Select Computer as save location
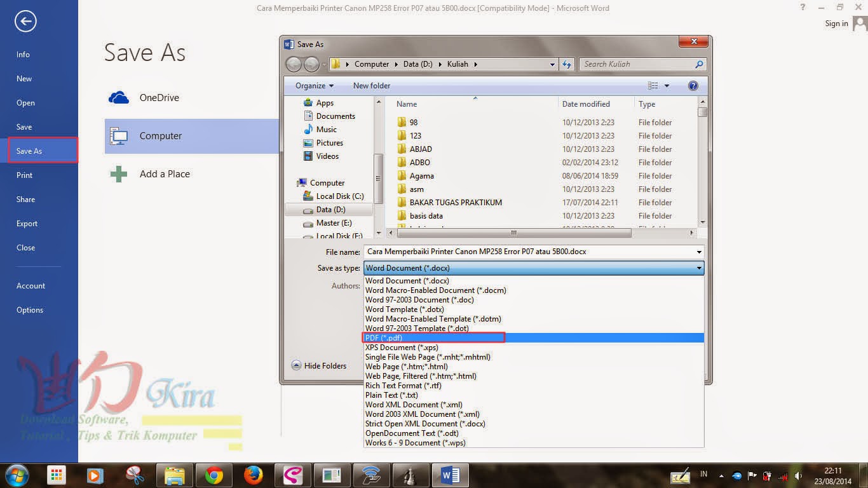 coord(191,136)
